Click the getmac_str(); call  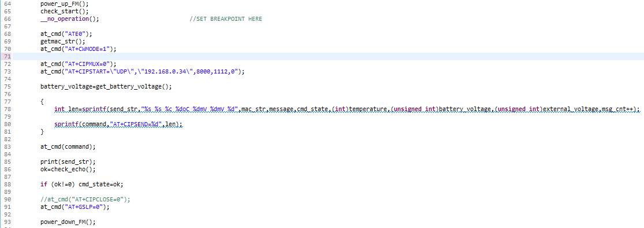(63, 41)
